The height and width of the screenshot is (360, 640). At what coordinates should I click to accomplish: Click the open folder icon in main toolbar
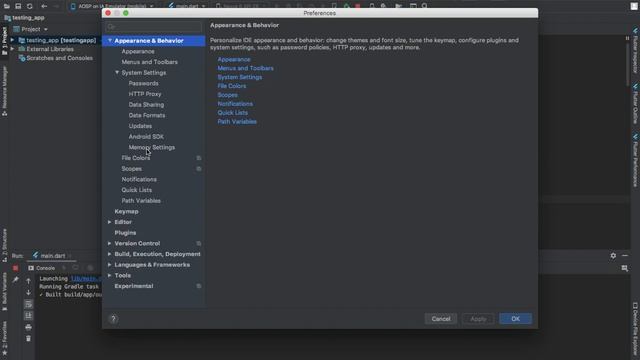pos(7,6)
